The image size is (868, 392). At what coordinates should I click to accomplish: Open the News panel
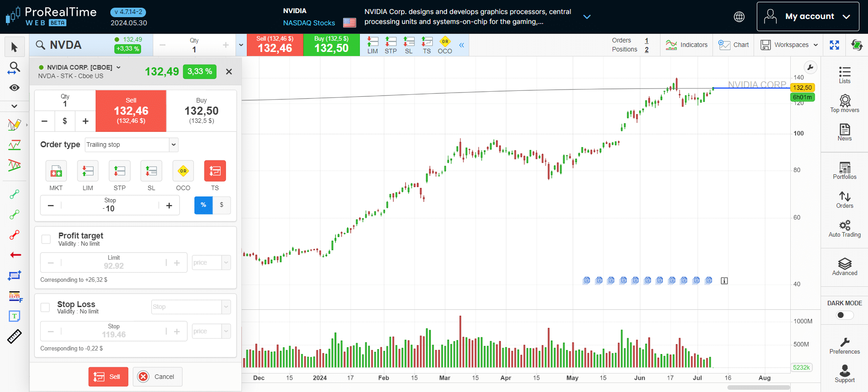click(x=844, y=132)
